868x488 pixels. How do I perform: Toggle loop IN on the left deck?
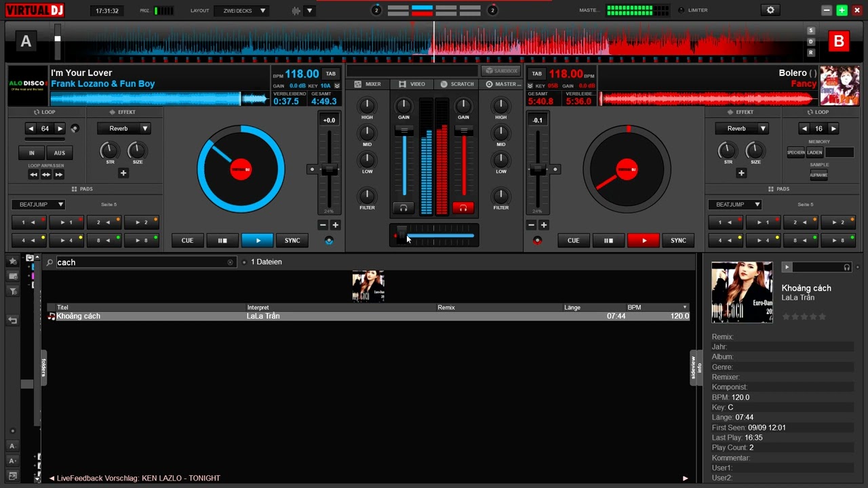tap(31, 153)
